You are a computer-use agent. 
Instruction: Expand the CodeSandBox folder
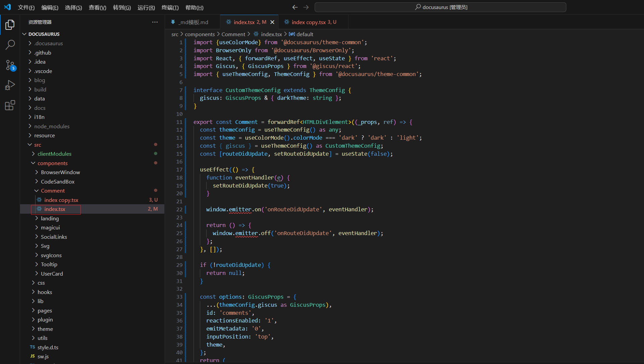point(92,181)
